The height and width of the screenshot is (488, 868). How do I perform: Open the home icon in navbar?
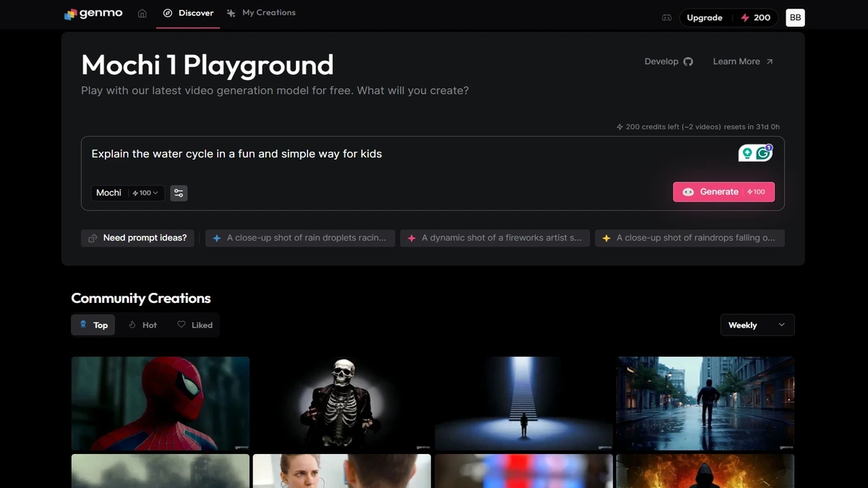coord(142,14)
